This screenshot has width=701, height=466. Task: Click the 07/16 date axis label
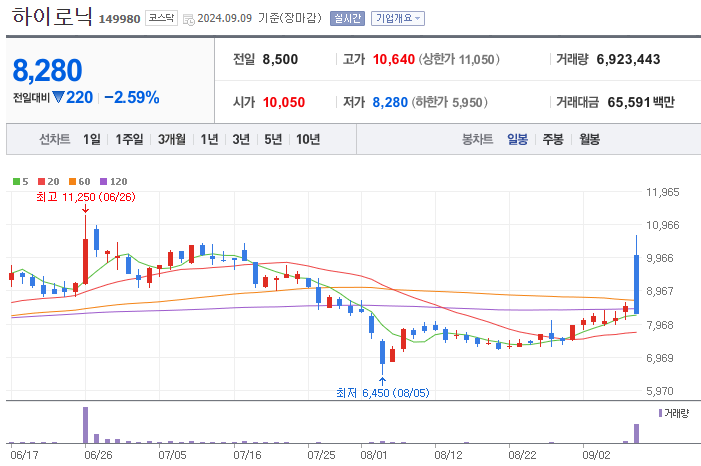tap(247, 455)
